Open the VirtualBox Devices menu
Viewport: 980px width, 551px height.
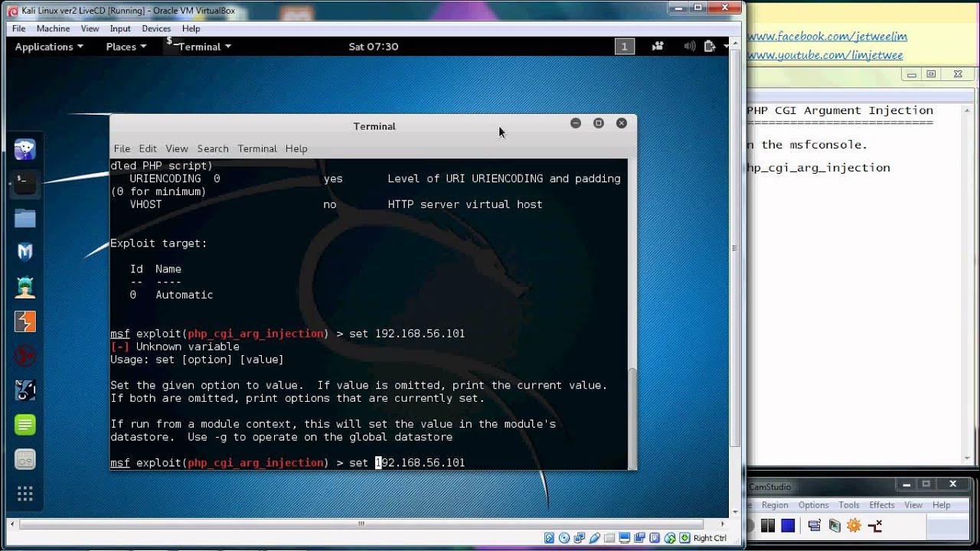156,28
